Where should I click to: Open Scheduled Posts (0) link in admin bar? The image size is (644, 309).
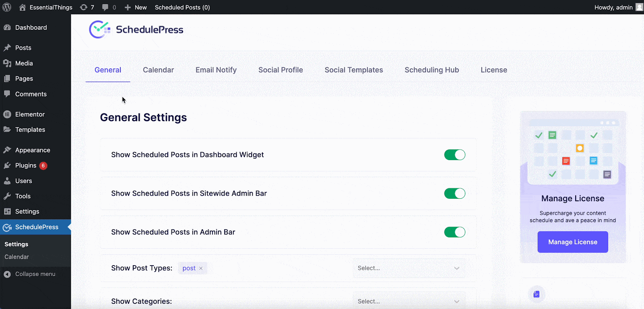(x=182, y=7)
